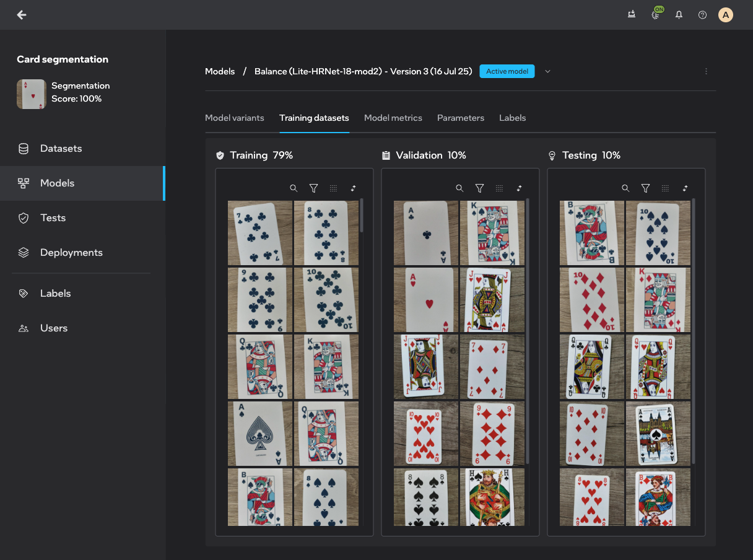Open the Deployments page
The height and width of the screenshot is (560, 753).
coord(71,253)
